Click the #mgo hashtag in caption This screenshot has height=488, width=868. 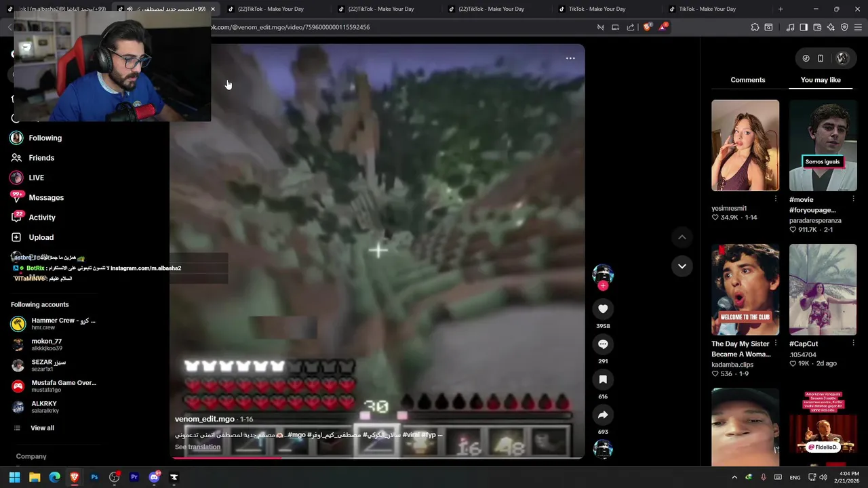coord(296,434)
